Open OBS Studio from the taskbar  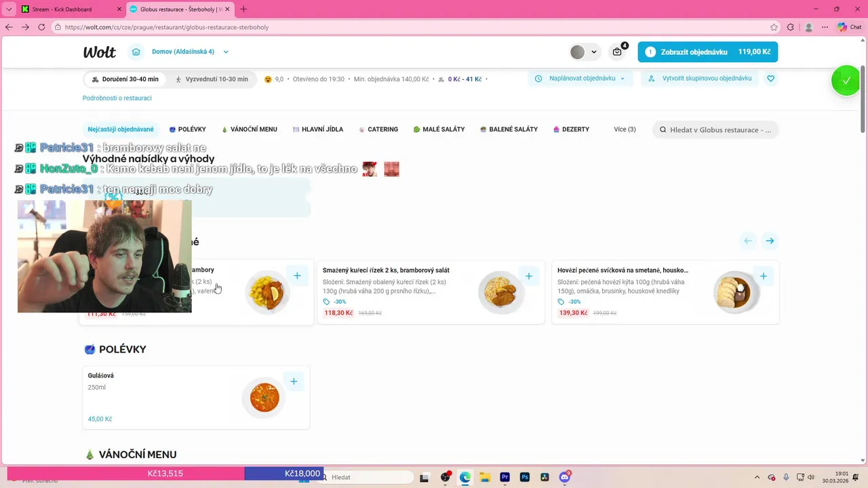pos(446,477)
